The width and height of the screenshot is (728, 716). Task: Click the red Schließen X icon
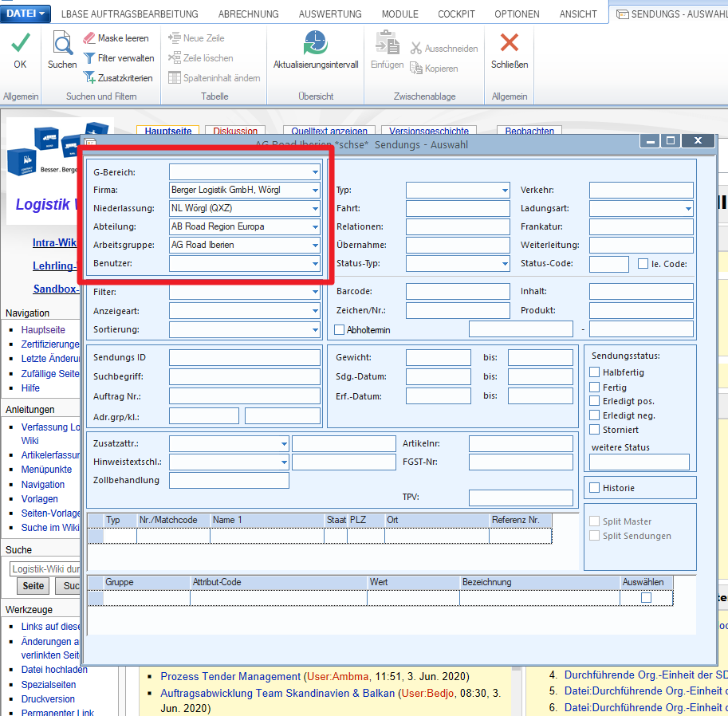point(510,42)
